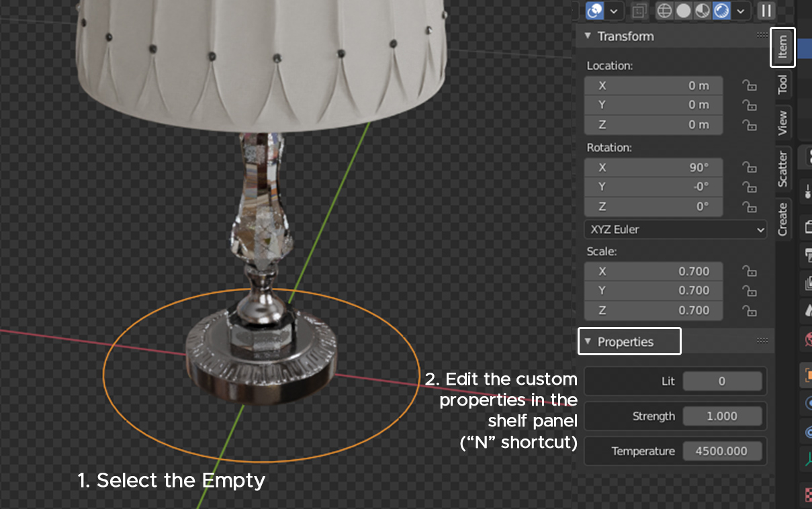The image size is (812, 509).
Task: Lock the Rotation X value
Action: point(749,167)
